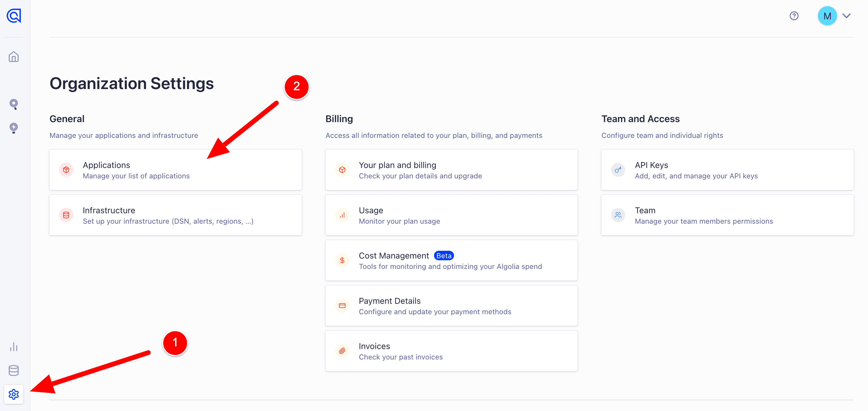This screenshot has width=868, height=411.
Task: Click the help question mark icon
Action: pos(794,16)
